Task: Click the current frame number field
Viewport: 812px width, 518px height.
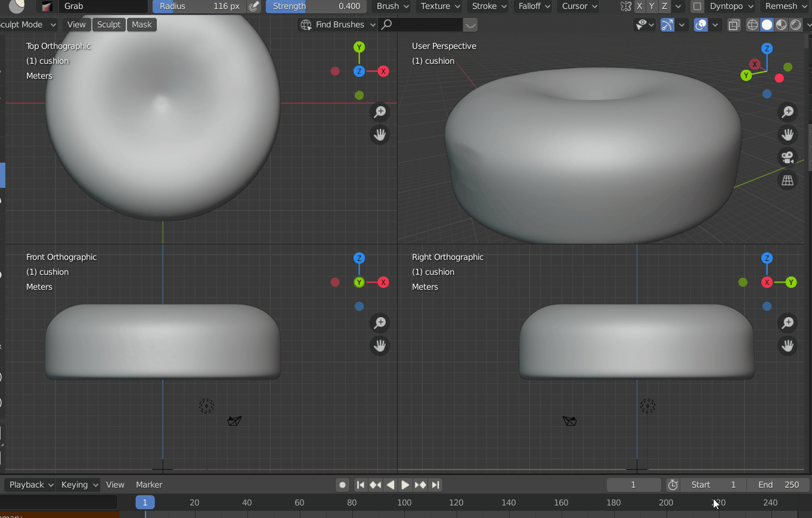Action: [634, 485]
